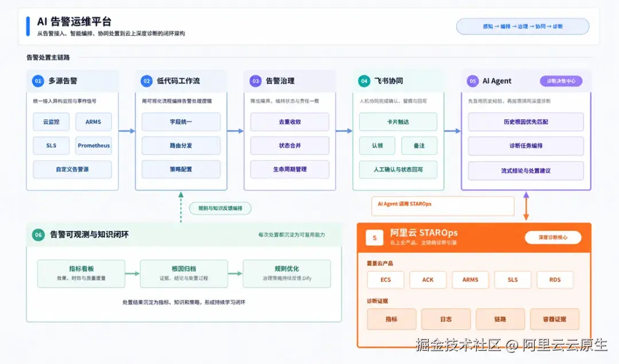
Task: Click the 诊断证据 label
Action: 377,301
